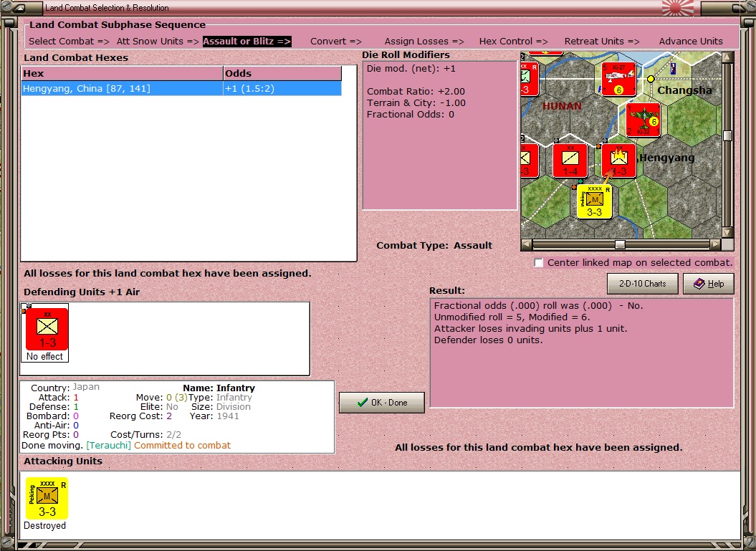756x551 pixels.
Task: Click the Assign Losses subphase step
Action: (x=424, y=42)
